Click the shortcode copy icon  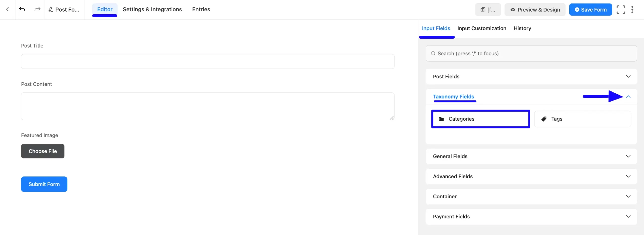(483, 10)
